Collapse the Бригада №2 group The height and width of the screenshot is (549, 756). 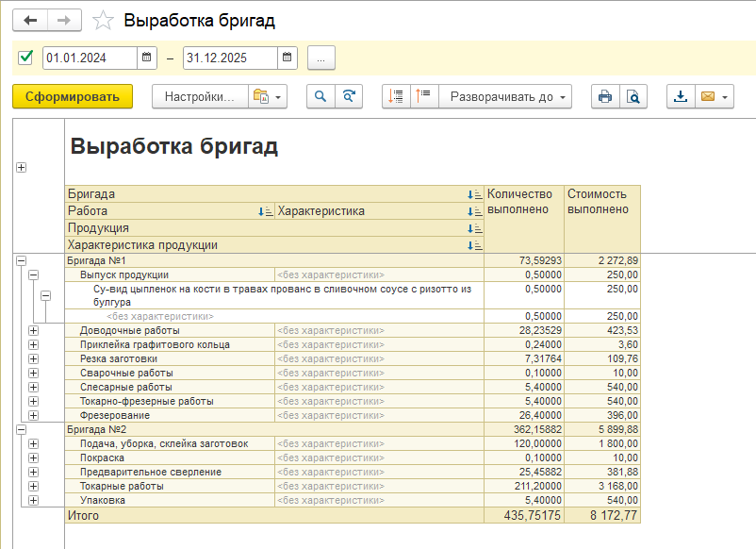coord(22,429)
